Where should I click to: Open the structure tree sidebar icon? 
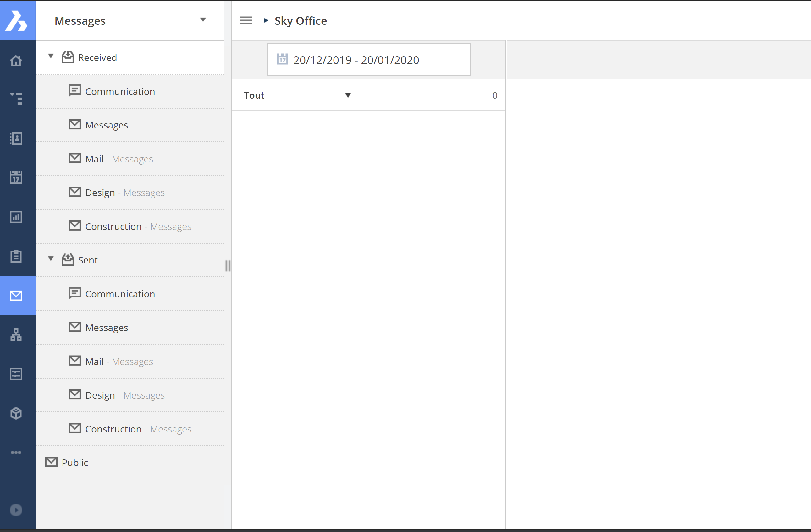16,99
